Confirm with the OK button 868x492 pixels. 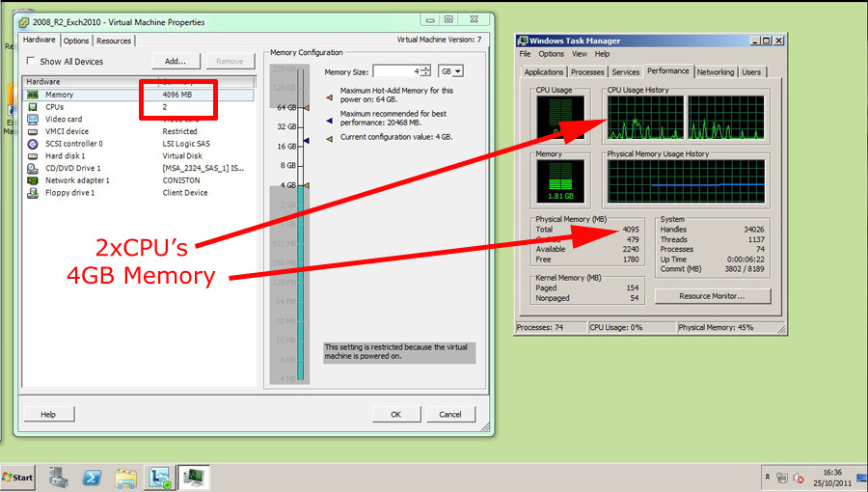point(395,414)
